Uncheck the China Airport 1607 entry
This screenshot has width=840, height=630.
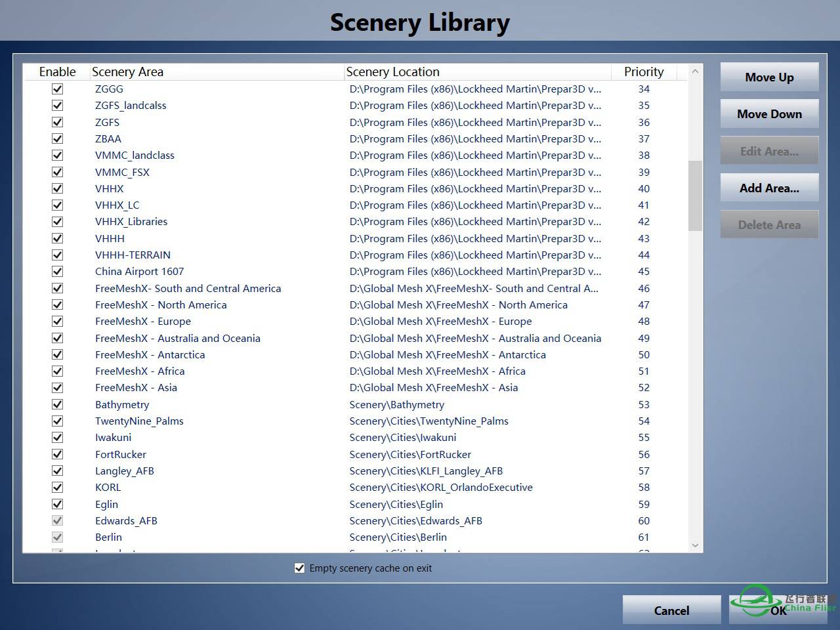(x=58, y=272)
